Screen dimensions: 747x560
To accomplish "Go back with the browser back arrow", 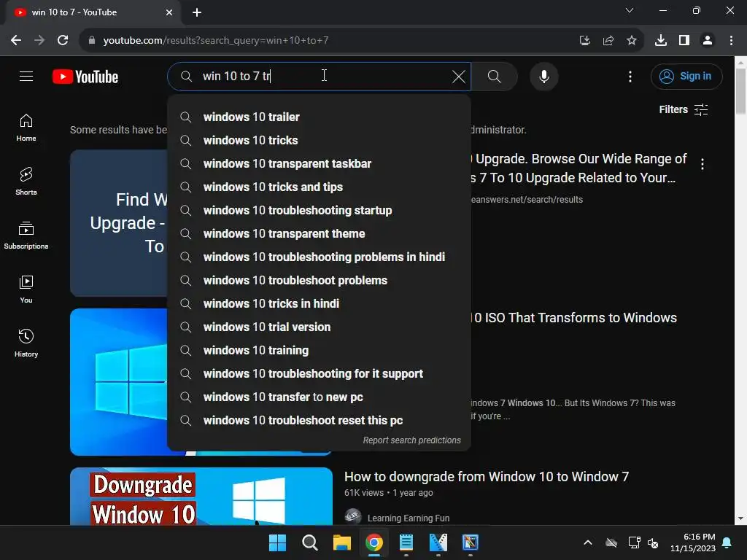I will click(16, 40).
